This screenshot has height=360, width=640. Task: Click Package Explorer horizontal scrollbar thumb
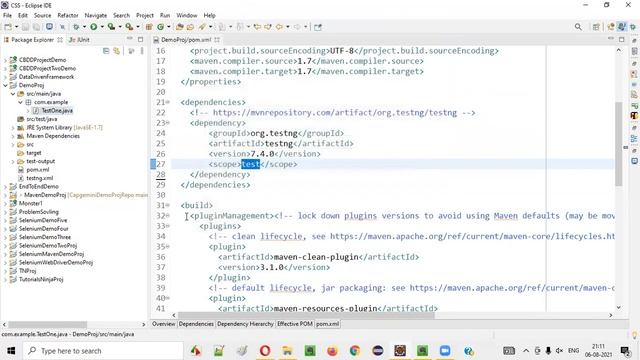48,324
